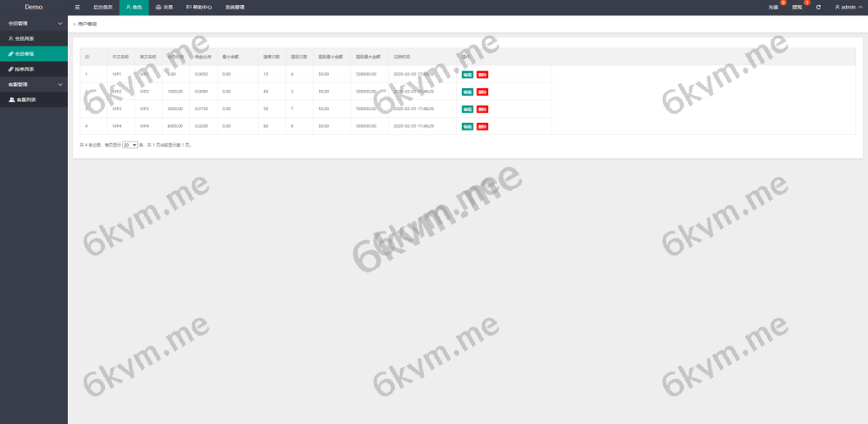Go to 帮助中心 in top navigation
The width and height of the screenshot is (868, 424).
(199, 7)
